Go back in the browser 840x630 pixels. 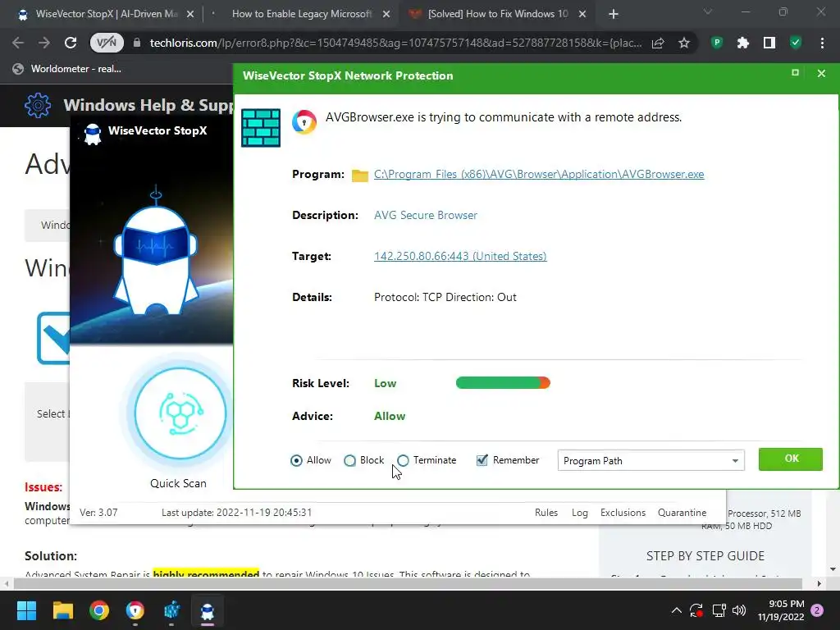[18, 43]
